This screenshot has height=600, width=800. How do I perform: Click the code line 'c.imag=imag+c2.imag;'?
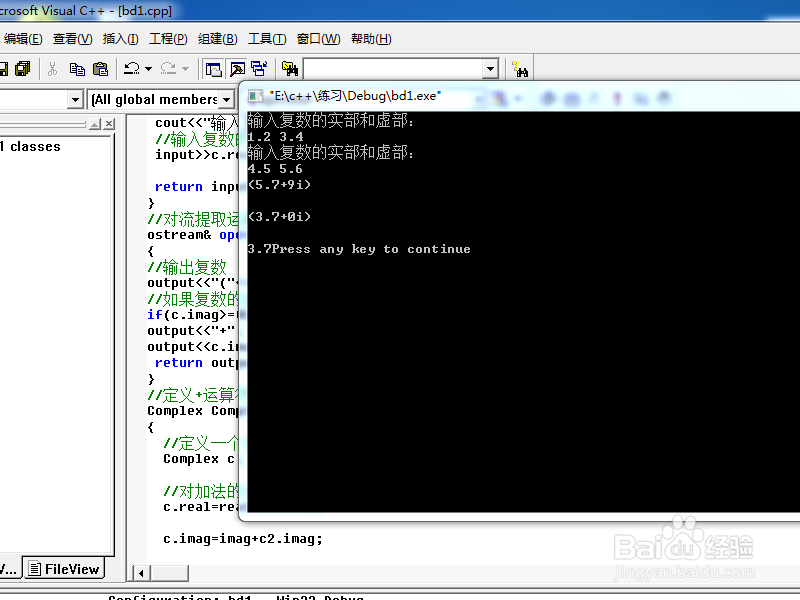tap(243, 539)
